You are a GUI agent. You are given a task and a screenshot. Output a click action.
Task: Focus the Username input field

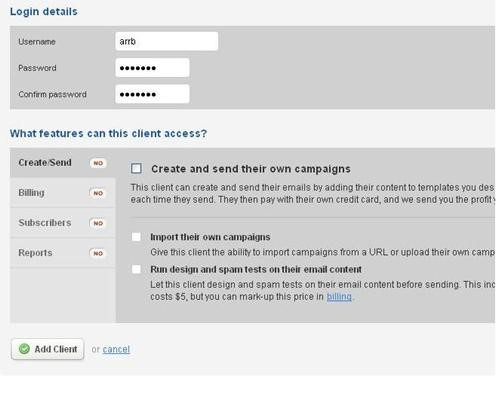167,41
